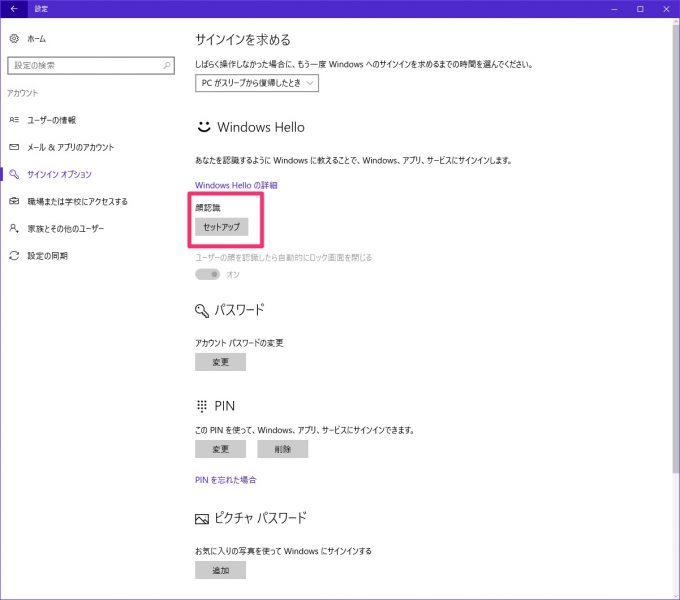Click the mail envelope icon in the sidebar
Screen dimensions: 680x600
pos(14,147)
